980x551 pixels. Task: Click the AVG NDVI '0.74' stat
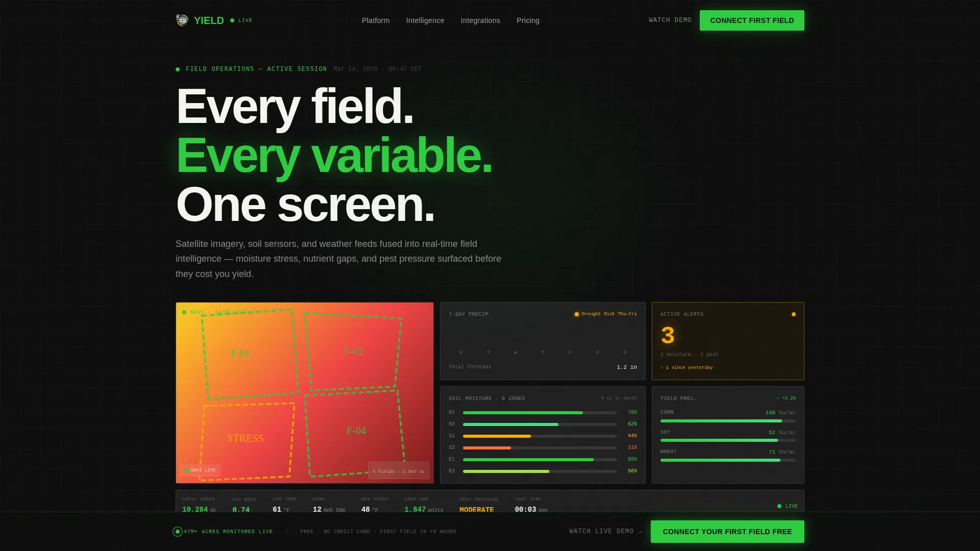click(x=241, y=509)
